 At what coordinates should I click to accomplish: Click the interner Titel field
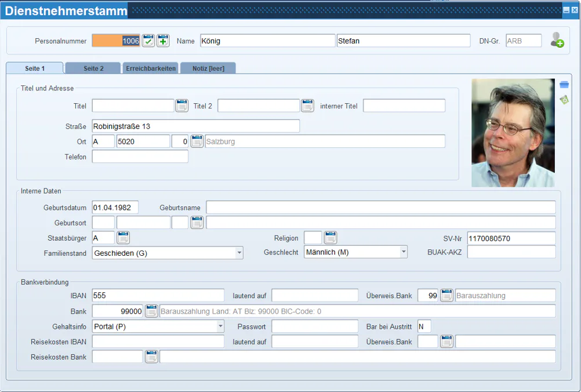pos(404,106)
